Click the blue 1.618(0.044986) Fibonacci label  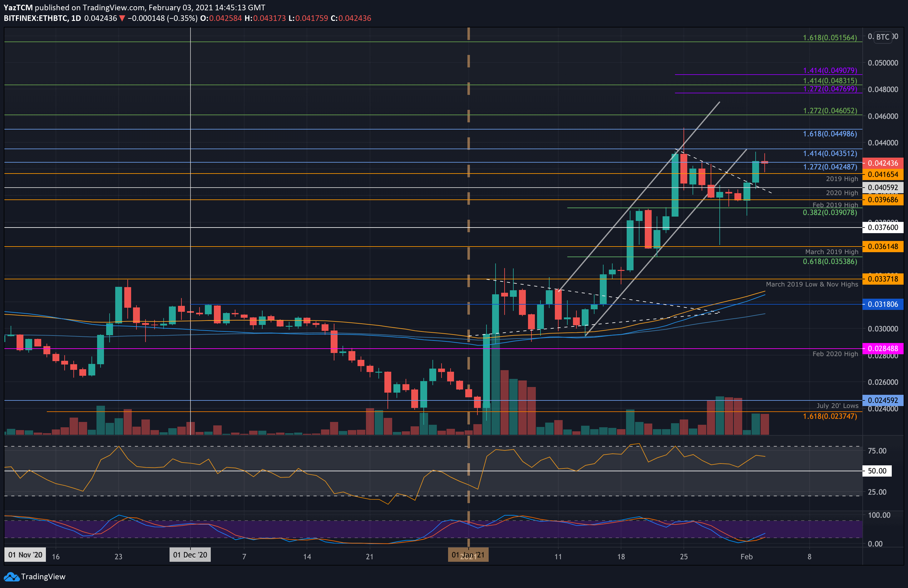tap(830, 134)
